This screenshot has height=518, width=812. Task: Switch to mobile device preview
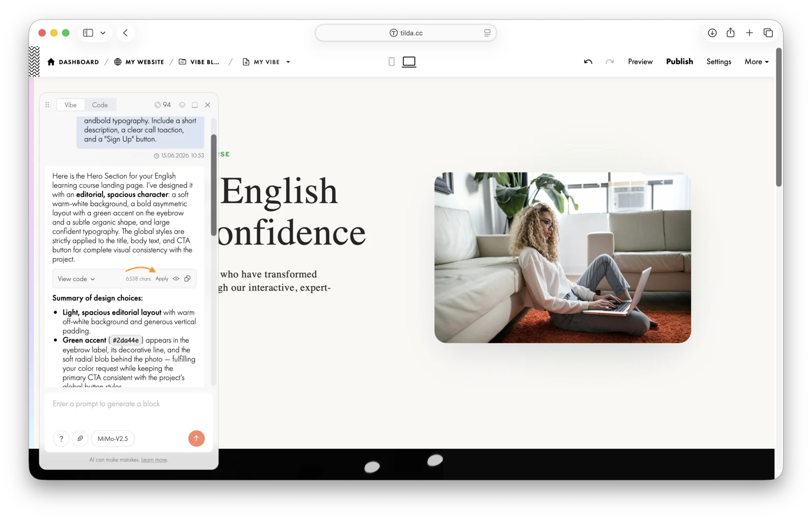click(x=391, y=61)
